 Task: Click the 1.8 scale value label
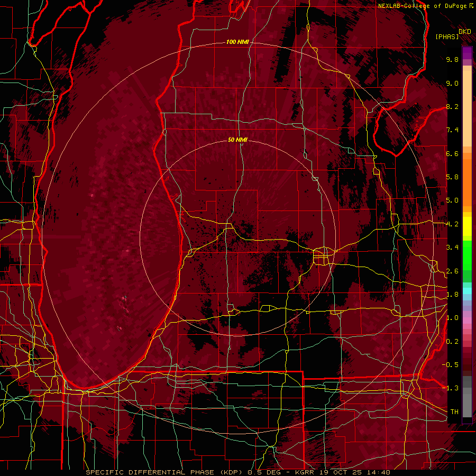click(452, 295)
